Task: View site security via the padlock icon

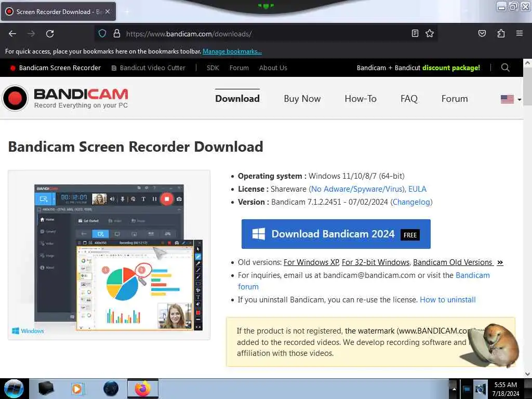Action: click(x=117, y=34)
